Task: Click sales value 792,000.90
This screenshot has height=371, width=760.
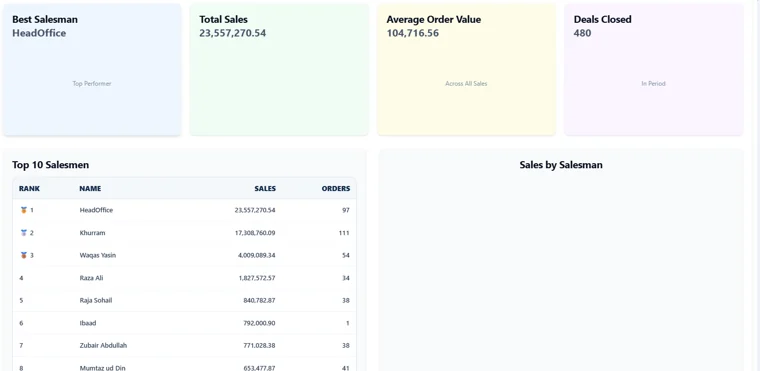Action: tap(259, 323)
